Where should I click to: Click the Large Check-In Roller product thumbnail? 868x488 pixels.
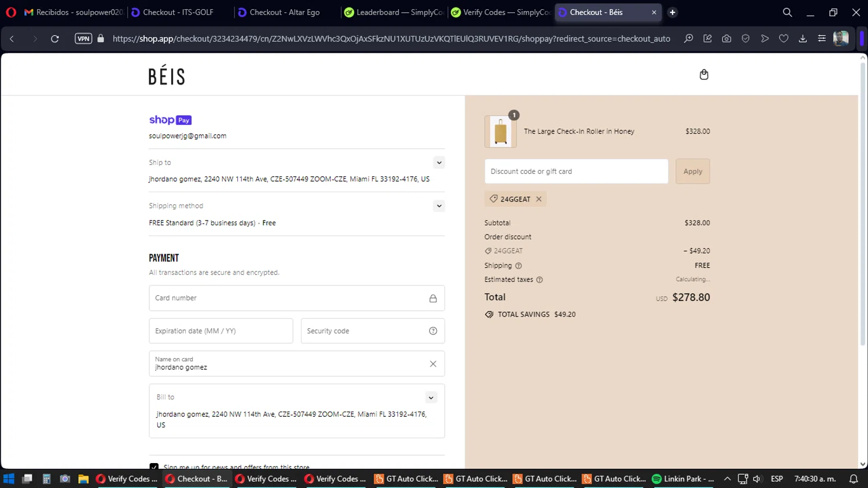pos(501,131)
